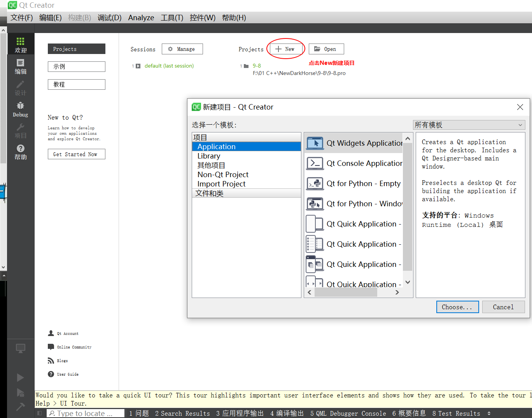Expand output pane selector arrows in status bar
The height and width of the screenshot is (418, 532).
pos(489,413)
